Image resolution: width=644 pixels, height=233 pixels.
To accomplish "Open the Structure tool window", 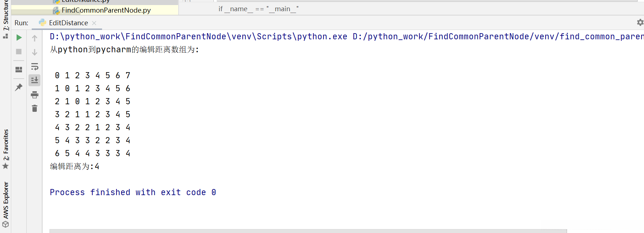I will click(x=6, y=16).
